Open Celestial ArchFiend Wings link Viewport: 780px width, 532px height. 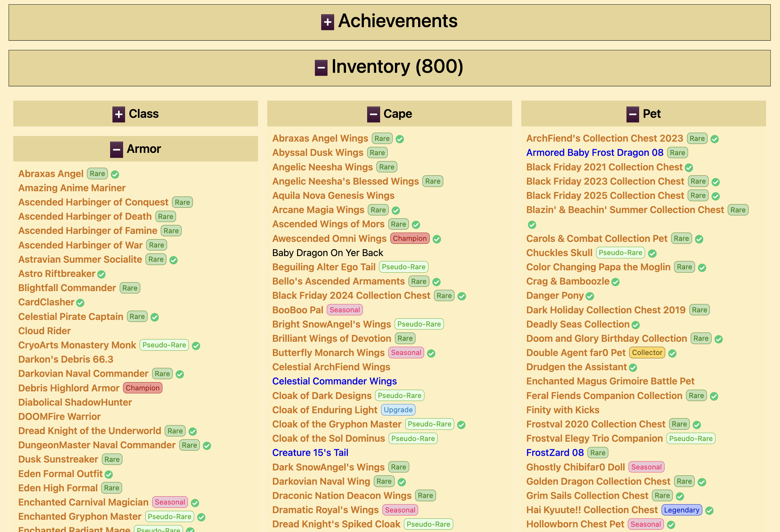[331, 367]
